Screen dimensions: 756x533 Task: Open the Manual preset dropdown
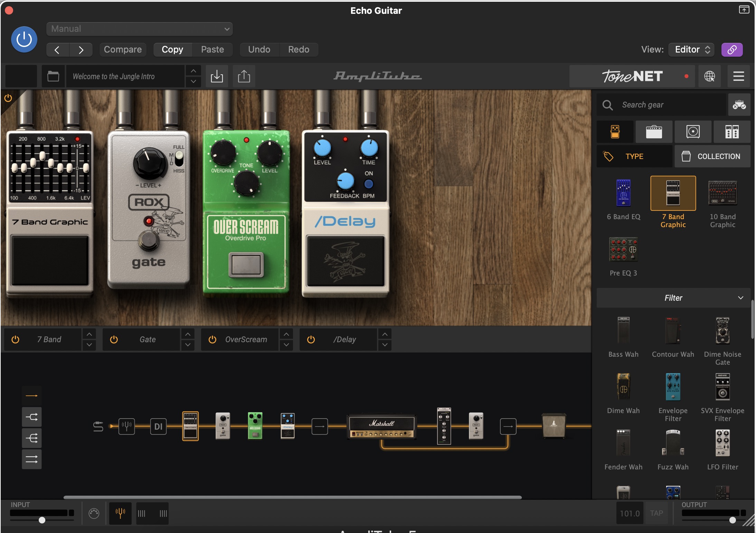click(139, 29)
